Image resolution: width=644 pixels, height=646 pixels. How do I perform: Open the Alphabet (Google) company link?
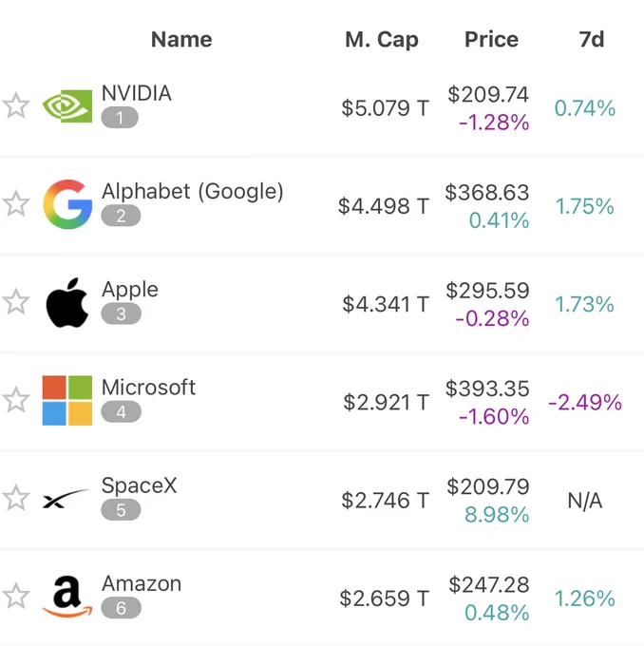(x=193, y=192)
